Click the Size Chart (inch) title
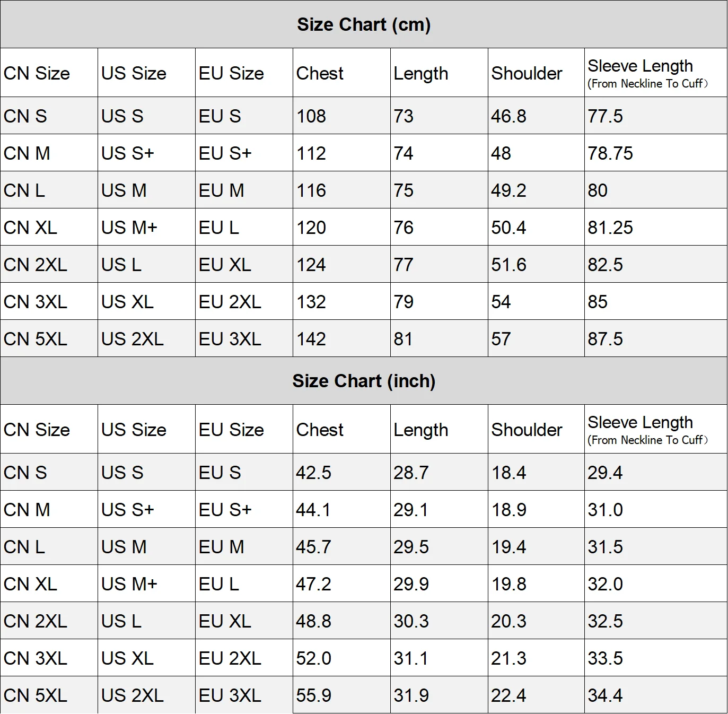The image size is (728, 714). coord(364,381)
